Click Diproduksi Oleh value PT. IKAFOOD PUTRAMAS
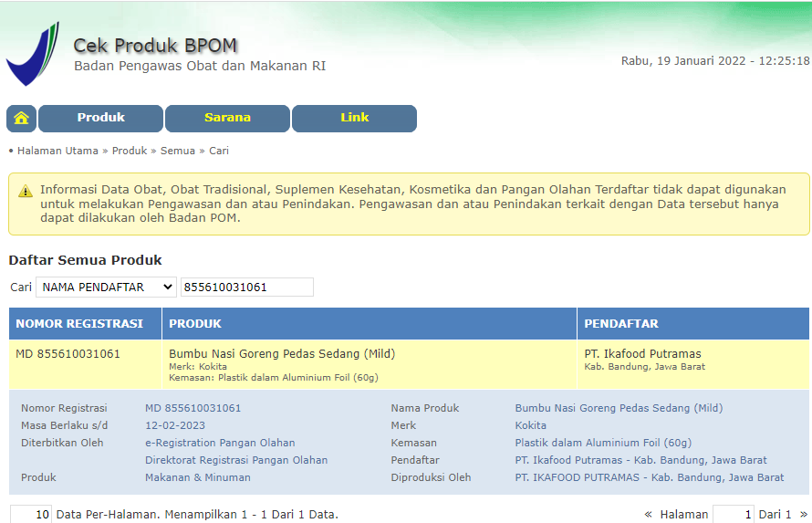 point(650,477)
